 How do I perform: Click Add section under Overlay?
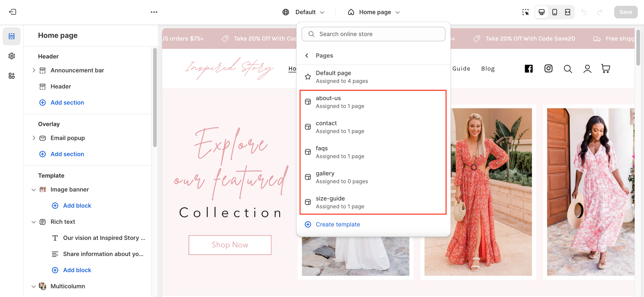[67, 154]
